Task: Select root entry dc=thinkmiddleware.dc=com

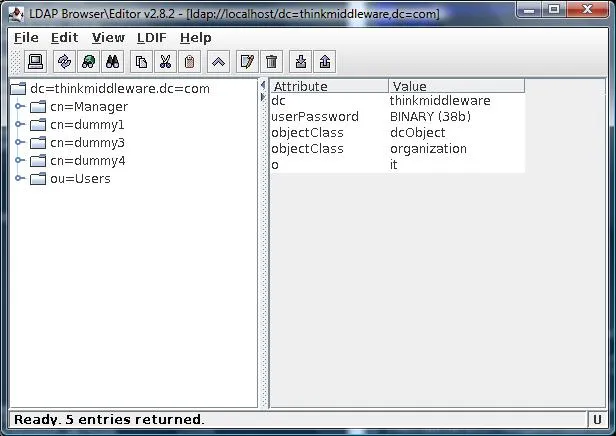Action: tap(120, 89)
